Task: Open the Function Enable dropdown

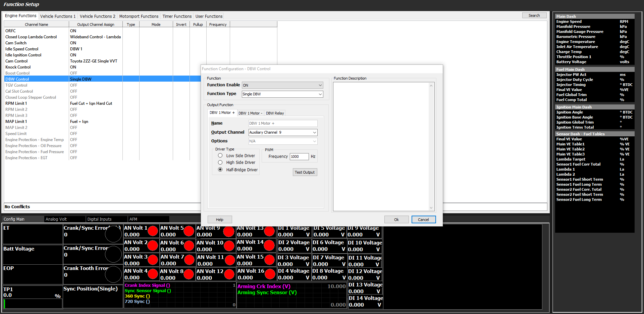Action: (282, 85)
